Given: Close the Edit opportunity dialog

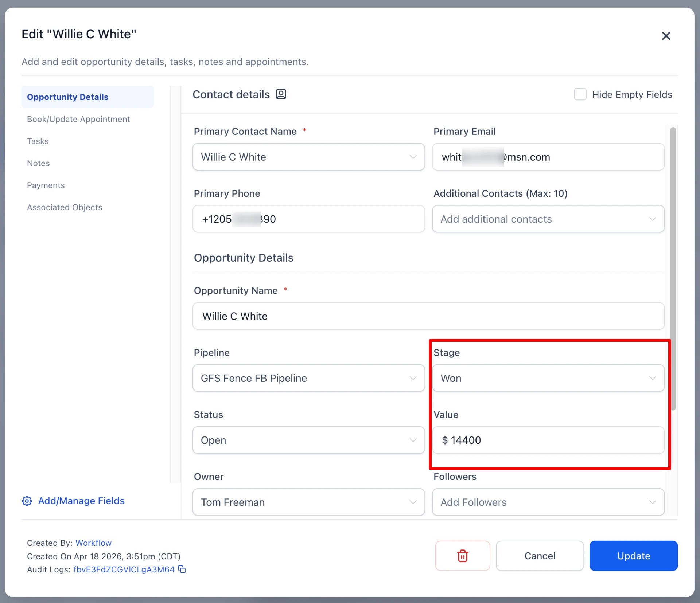Looking at the screenshot, I should point(666,36).
